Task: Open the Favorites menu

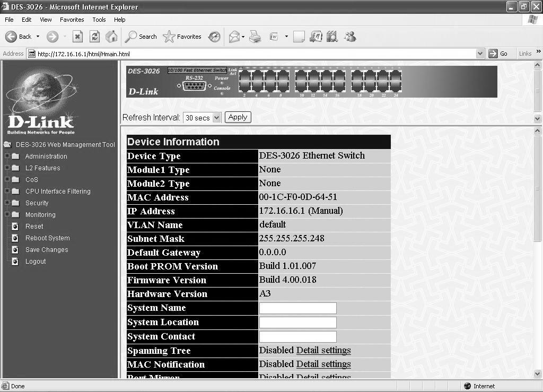Action: point(72,20)
